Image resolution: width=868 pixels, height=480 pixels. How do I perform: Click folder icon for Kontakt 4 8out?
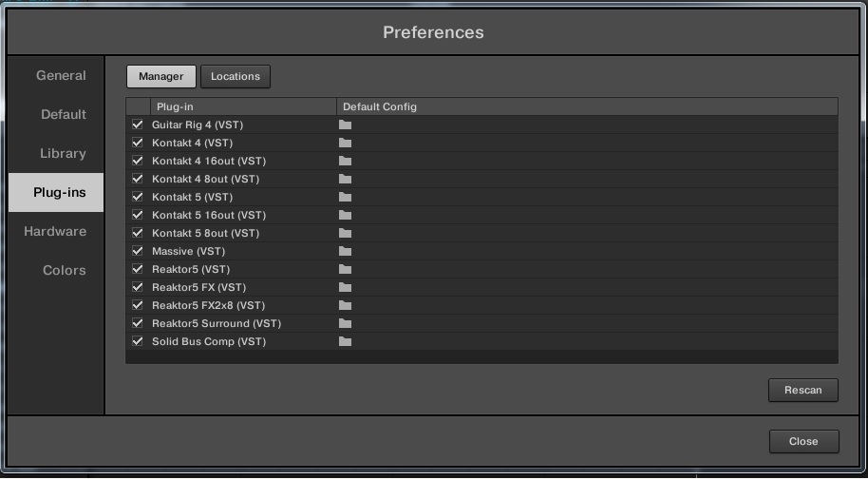pyautogui.click(x=345, y=179)
